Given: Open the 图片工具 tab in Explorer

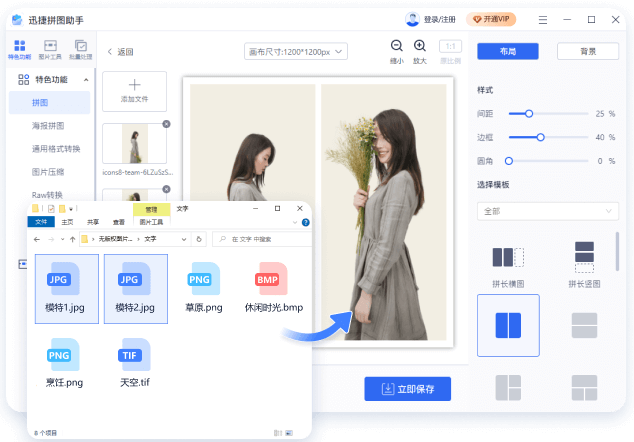Looking at the screenshot, I should click(x=151, y=222).
